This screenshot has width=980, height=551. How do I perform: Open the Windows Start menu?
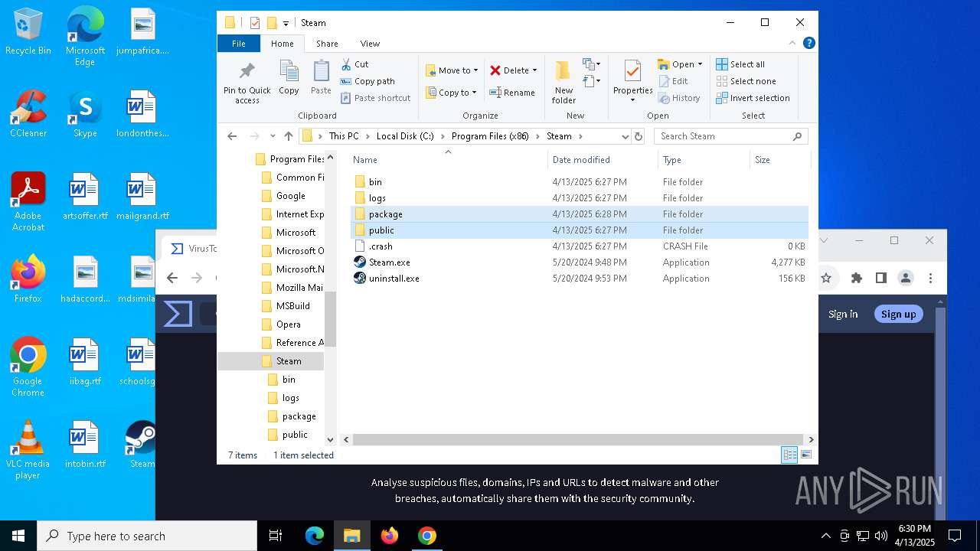(18, 536)
